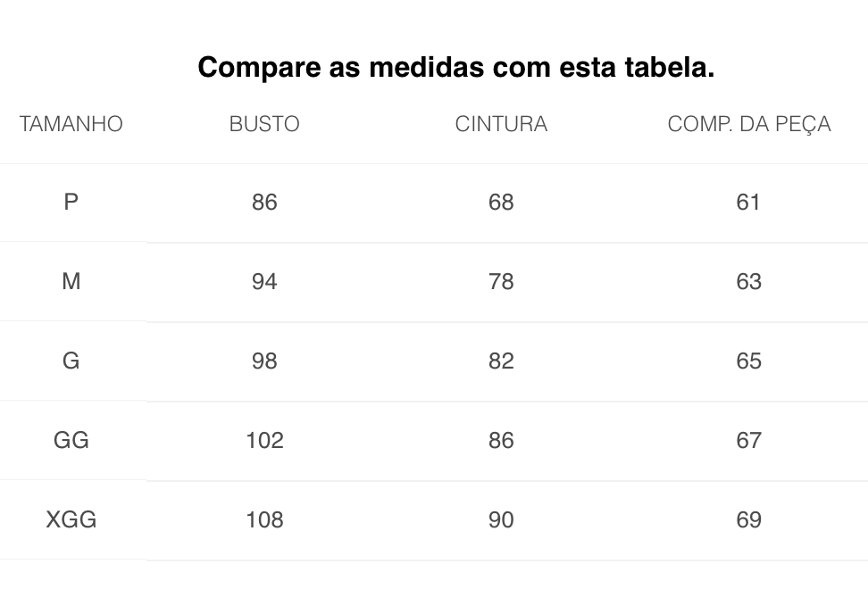Click the COMP. DA PEÇA header

[749, 124]
